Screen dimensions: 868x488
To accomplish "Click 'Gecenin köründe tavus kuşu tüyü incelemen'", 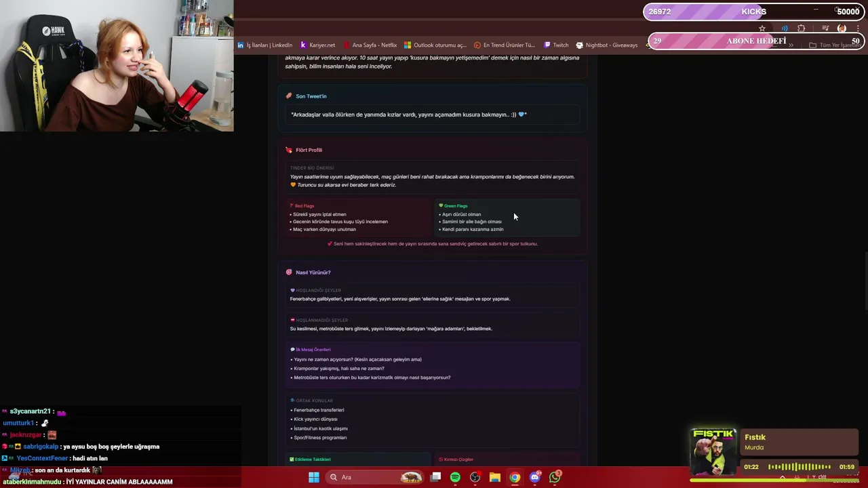I will coord(340,222).
